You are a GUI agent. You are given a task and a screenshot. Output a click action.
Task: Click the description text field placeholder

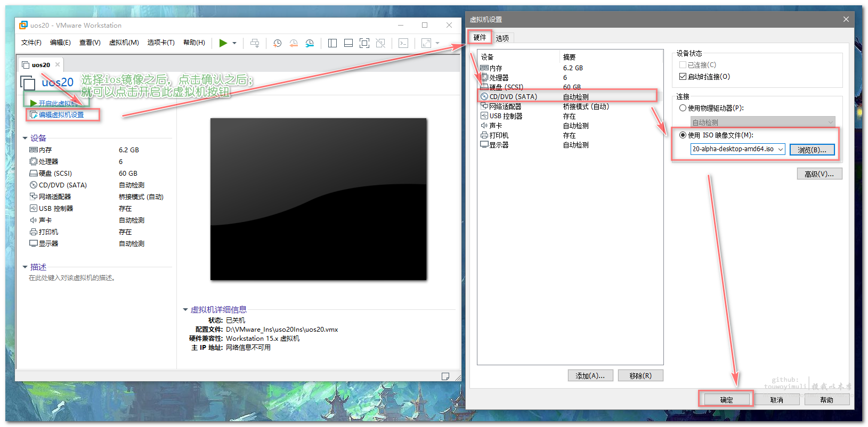pyautogui.click(x=72, y=278)
